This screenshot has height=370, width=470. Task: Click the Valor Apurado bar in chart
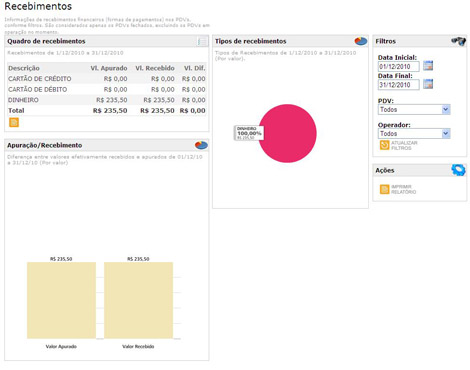[x=61, y=300]
